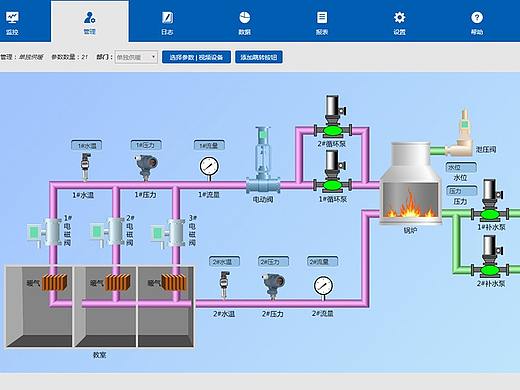The width and height of the screenshot is (520, 390).
Task: Open the 帮助 help tab
Action: [x=477, y=23]
